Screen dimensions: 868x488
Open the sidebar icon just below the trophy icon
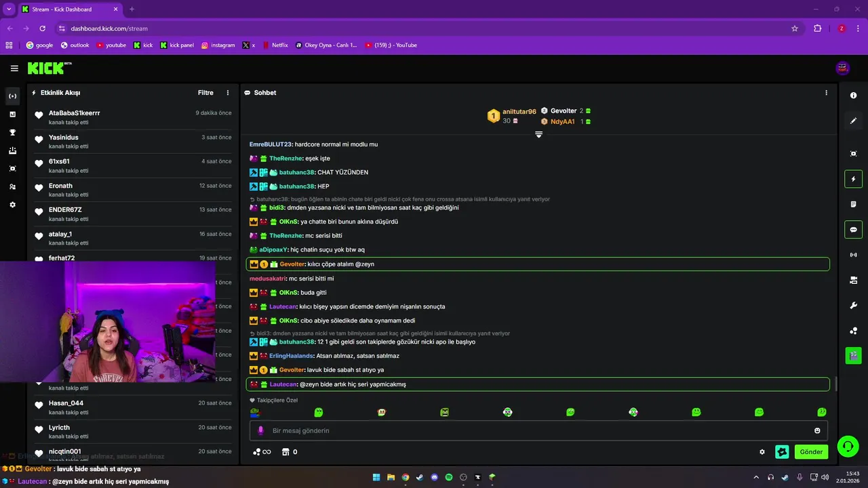[12, 150]
